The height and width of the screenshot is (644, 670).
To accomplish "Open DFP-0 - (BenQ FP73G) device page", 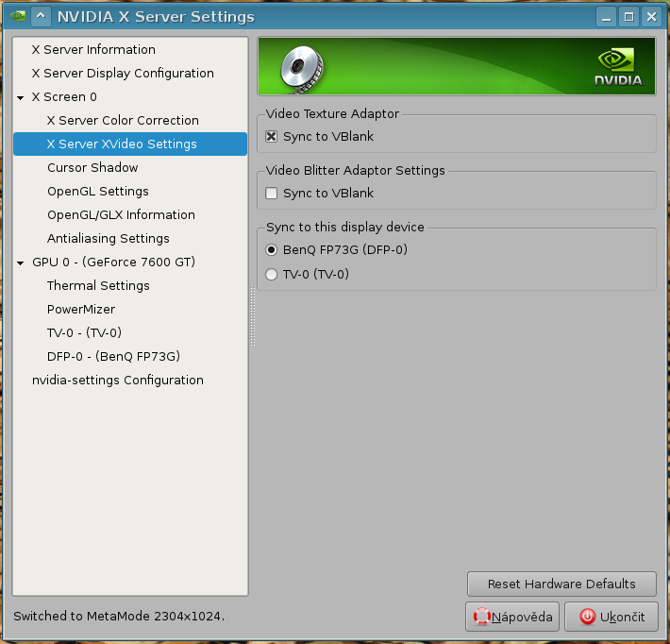I will click(113, 356).
